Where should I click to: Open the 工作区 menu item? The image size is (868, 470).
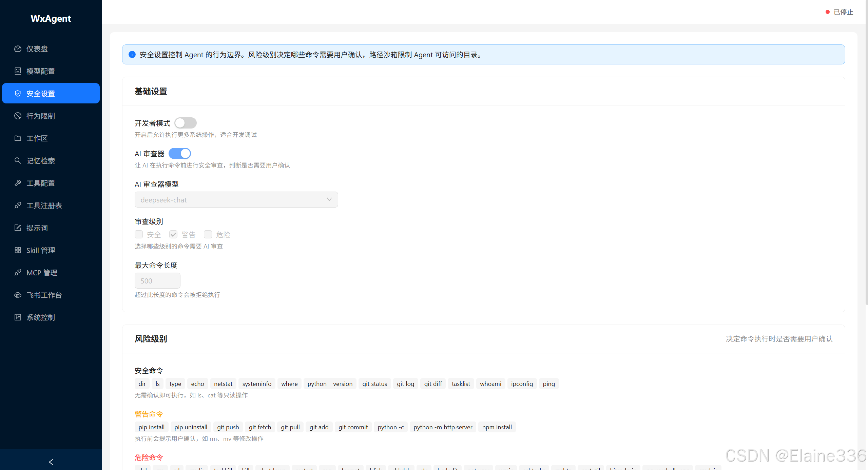(51, 138)
